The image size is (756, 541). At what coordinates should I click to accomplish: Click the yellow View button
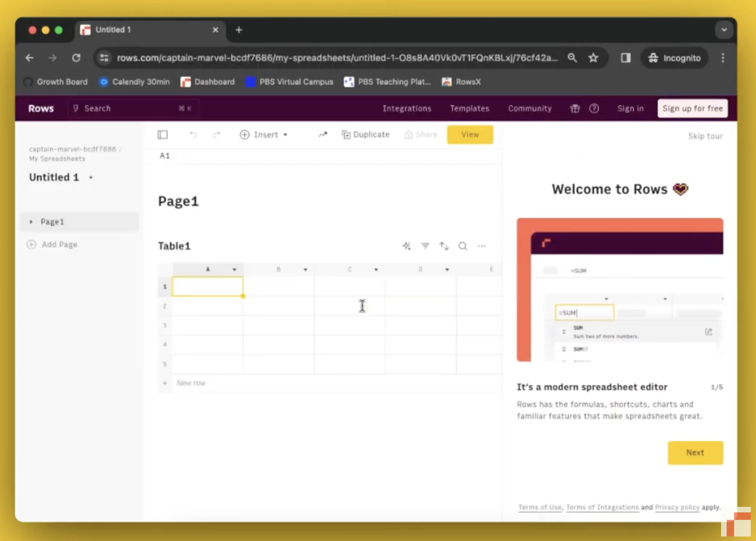(470, 135)
